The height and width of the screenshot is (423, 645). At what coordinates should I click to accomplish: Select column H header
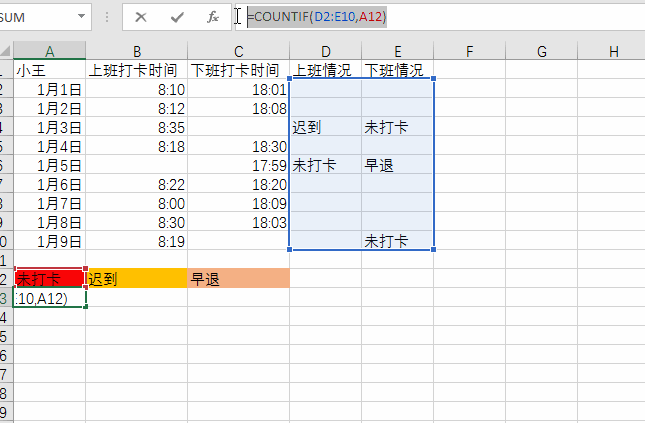coord(613,51)
